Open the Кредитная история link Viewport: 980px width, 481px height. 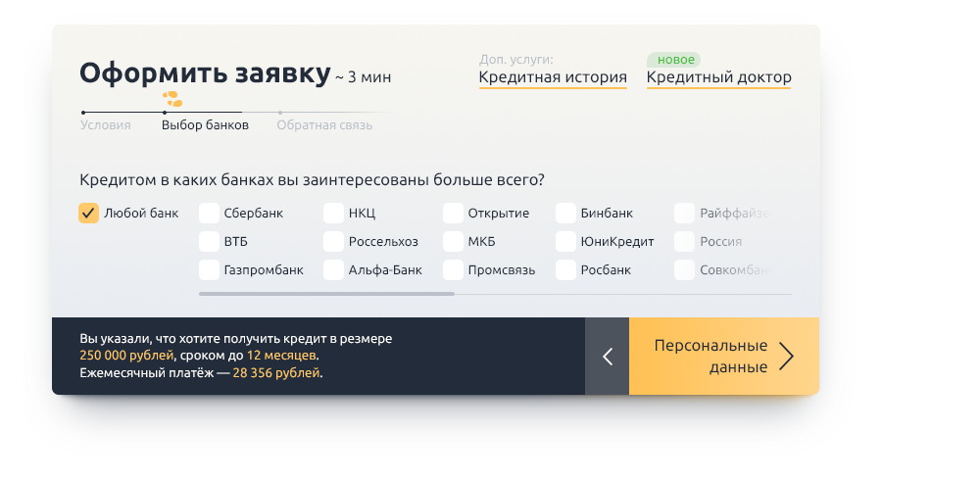coord(553,77)
